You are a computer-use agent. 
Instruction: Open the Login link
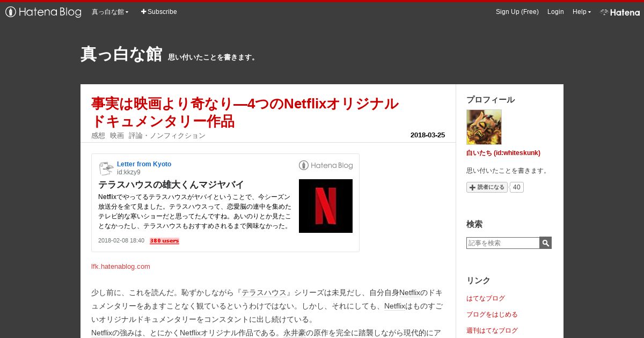[x=555, y=12]
